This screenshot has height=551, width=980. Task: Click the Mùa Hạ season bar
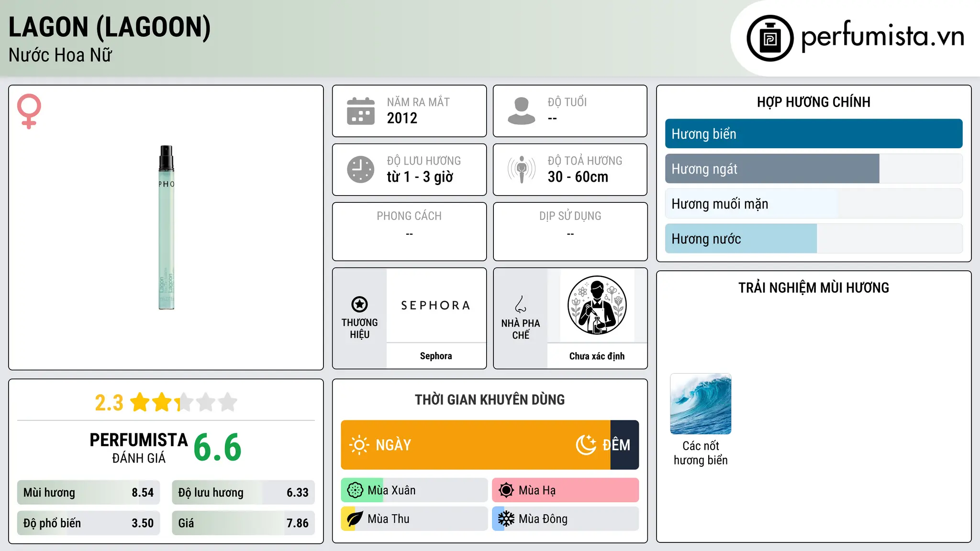pyautogui.click(x=566, y=490)
